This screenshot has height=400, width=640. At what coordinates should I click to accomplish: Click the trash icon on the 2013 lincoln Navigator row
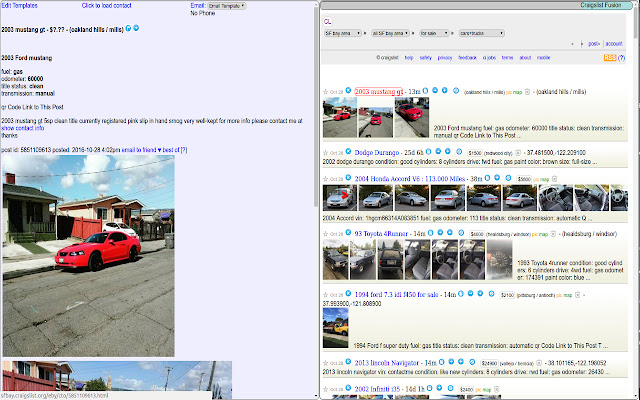pyautogui.click(x=539, y=363)
